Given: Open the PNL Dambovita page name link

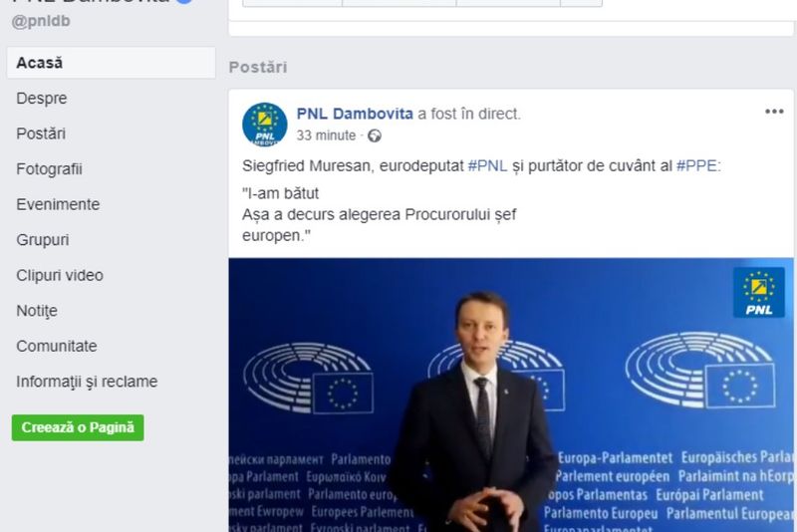Looking at the screenshot, I should [355, 114].
